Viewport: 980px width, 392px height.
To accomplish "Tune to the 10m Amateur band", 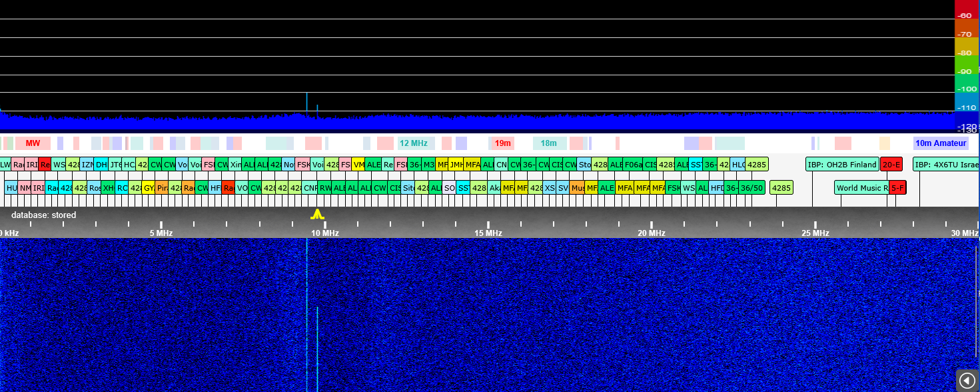I will (x=940, y=143).
